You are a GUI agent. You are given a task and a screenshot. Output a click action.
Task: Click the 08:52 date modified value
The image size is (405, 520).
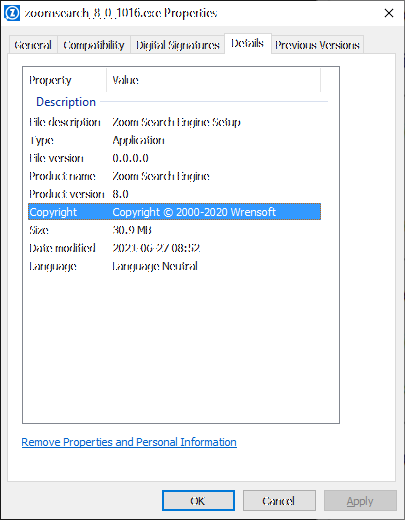[x=156, y=248]
